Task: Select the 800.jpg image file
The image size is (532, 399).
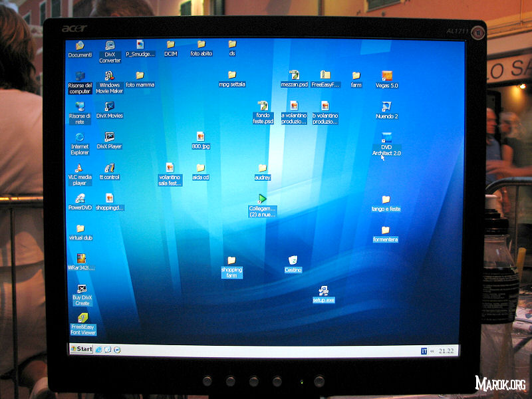Action: click(201, 141)
